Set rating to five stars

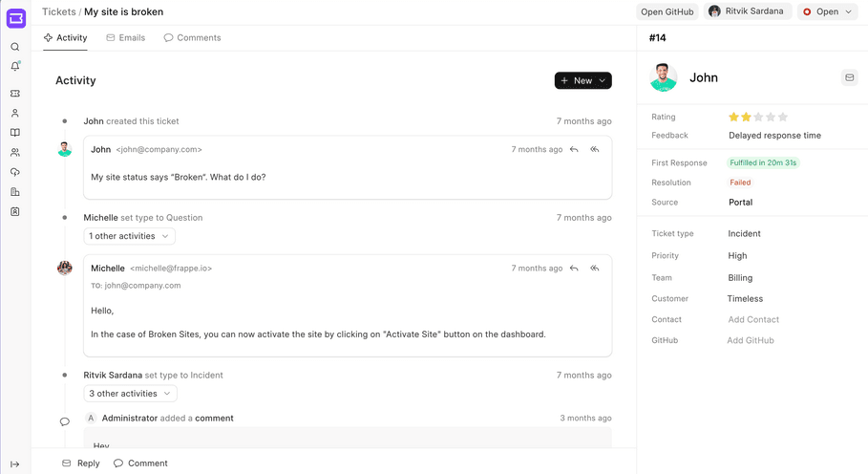click(x=783, y=117)
